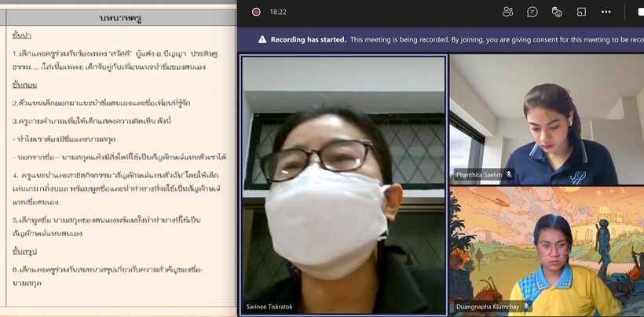Screen dimensions: 644x317
Task: Click line 2 text starting 'ตัวแทนเด็กออกมา'
Action: [101, 103]
